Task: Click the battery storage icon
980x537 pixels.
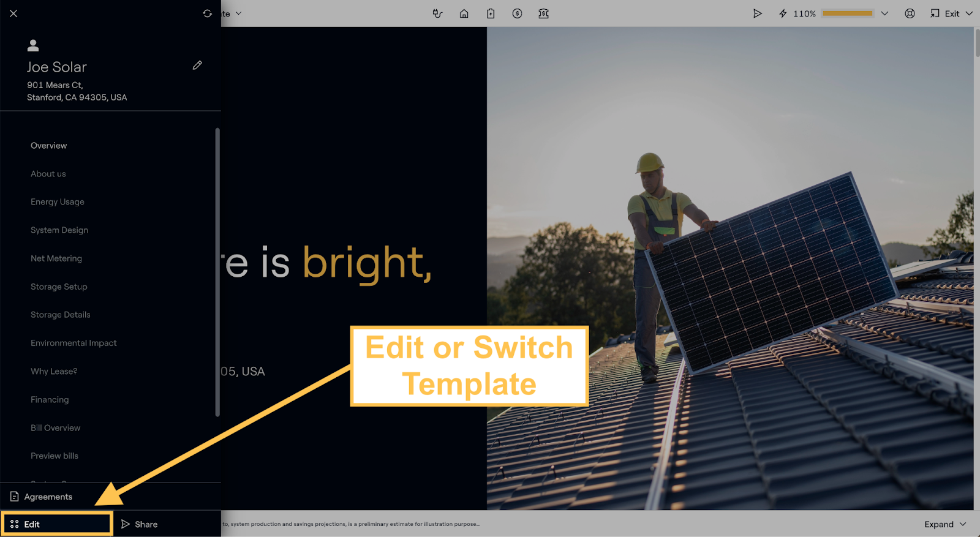Action: click(x=491, y=13)
